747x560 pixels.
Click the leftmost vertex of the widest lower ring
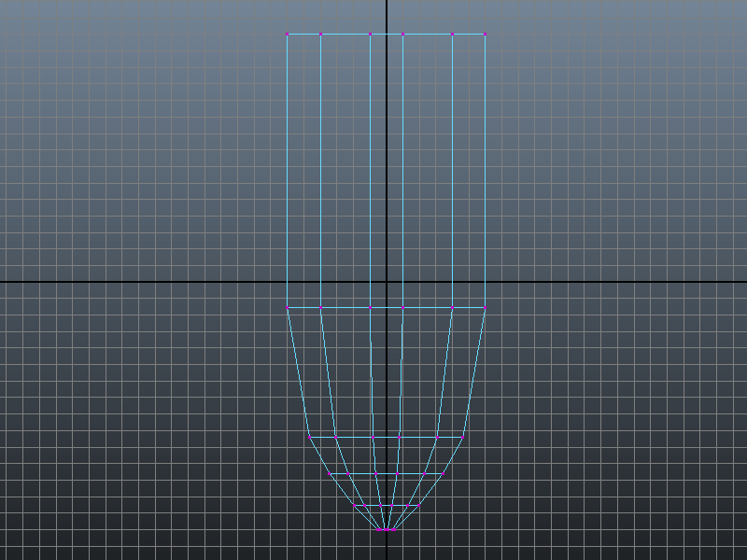tap(309, 436)
